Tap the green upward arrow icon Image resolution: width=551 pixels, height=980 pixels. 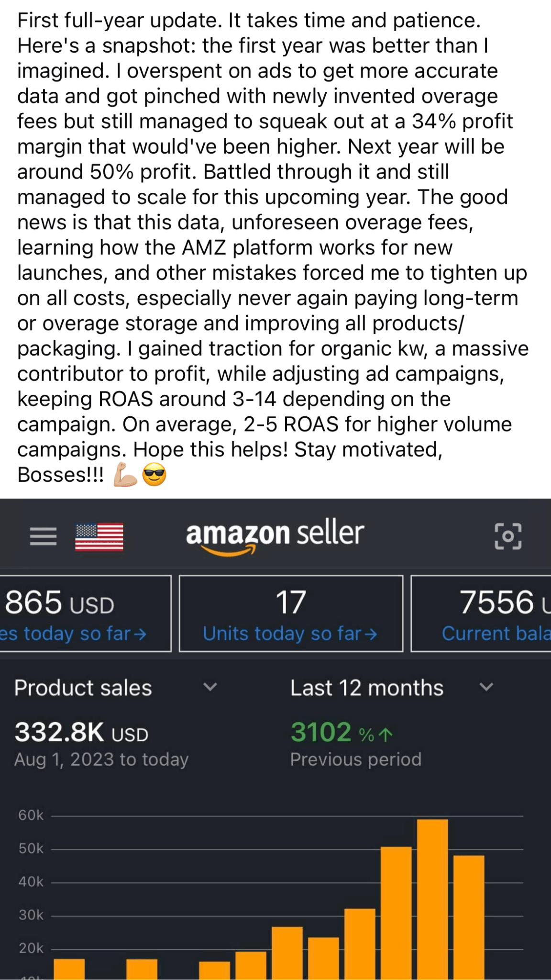pos(386,735)
